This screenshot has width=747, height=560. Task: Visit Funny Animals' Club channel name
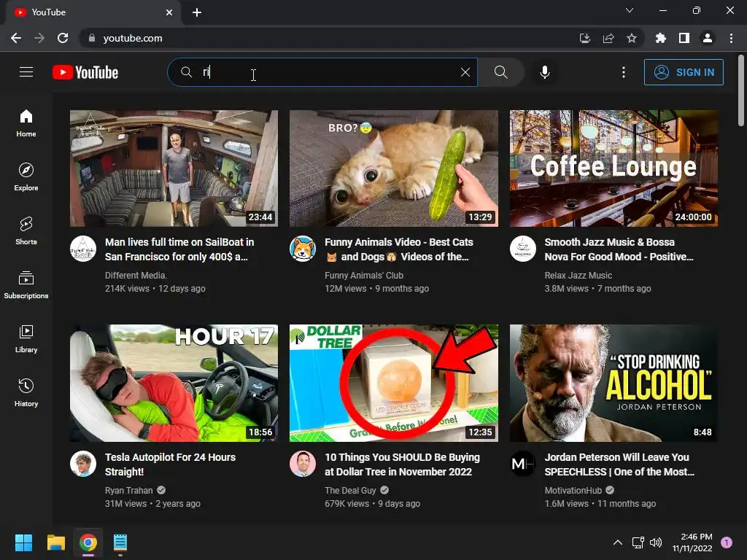tap(364, 275)
